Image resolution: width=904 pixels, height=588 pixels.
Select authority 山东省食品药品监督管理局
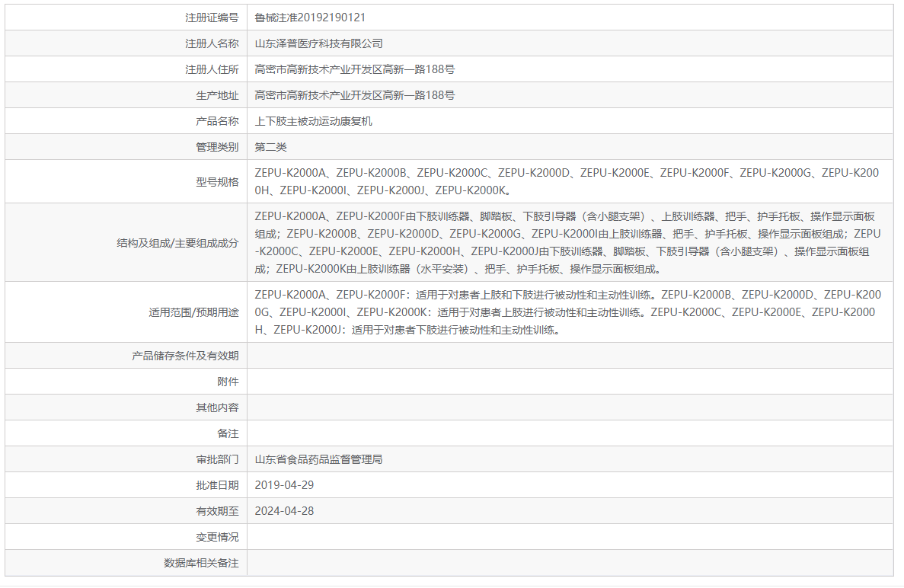pyautogui.click(x=319, y=460)
